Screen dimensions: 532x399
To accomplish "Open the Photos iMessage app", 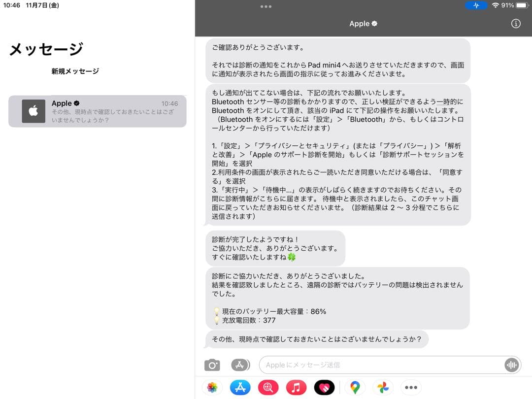I will pos(212,388).
